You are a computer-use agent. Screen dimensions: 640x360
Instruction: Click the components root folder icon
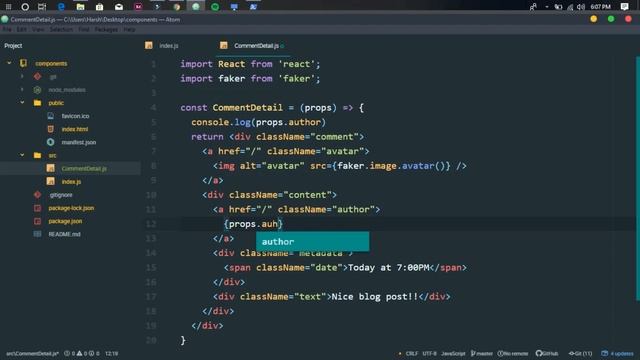pos(23,63)
